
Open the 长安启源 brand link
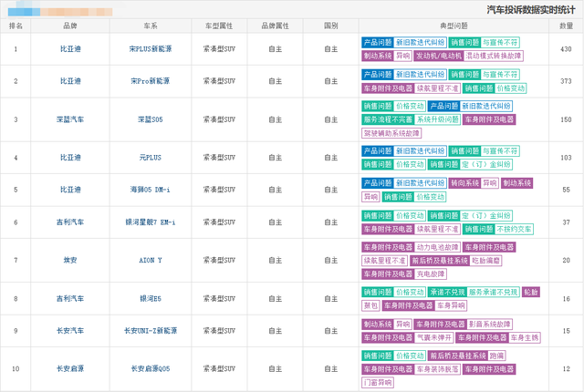(70, 368)
